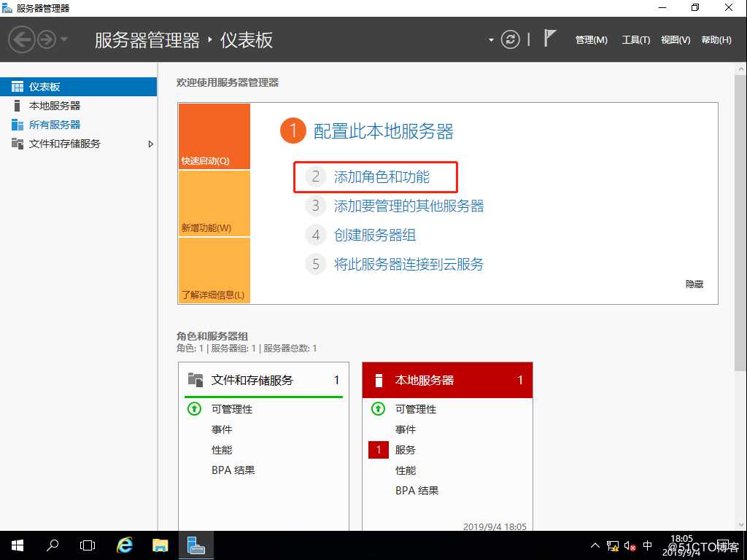Open the 管理(M) menu
The width and height of the screenshot is (747, 560).
591,40
